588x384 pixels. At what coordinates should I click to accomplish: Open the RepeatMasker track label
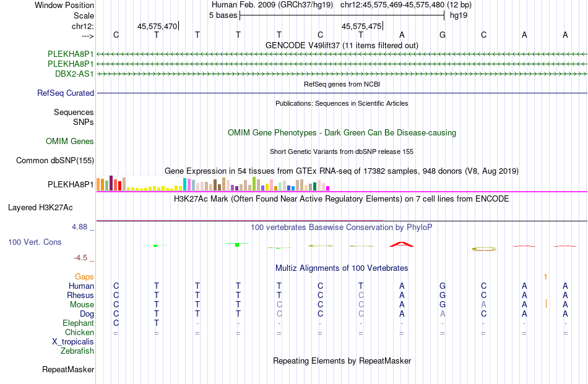pos(68,369)
